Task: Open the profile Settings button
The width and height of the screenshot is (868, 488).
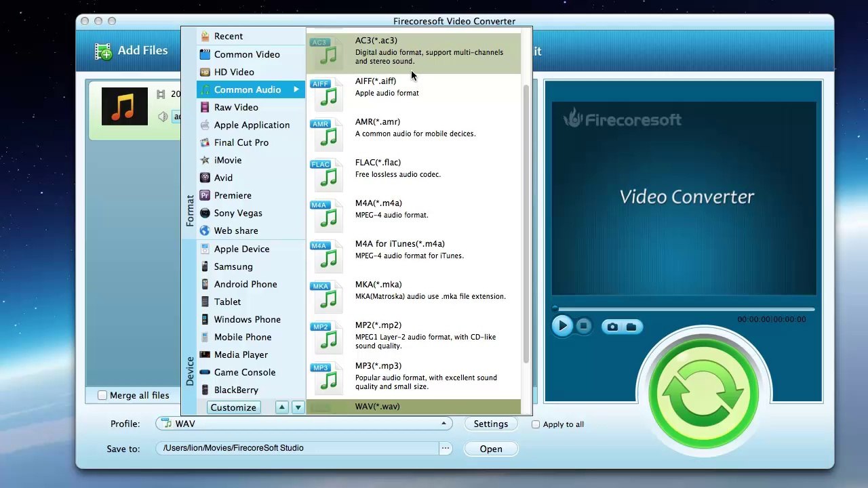Action: point(491,424)
